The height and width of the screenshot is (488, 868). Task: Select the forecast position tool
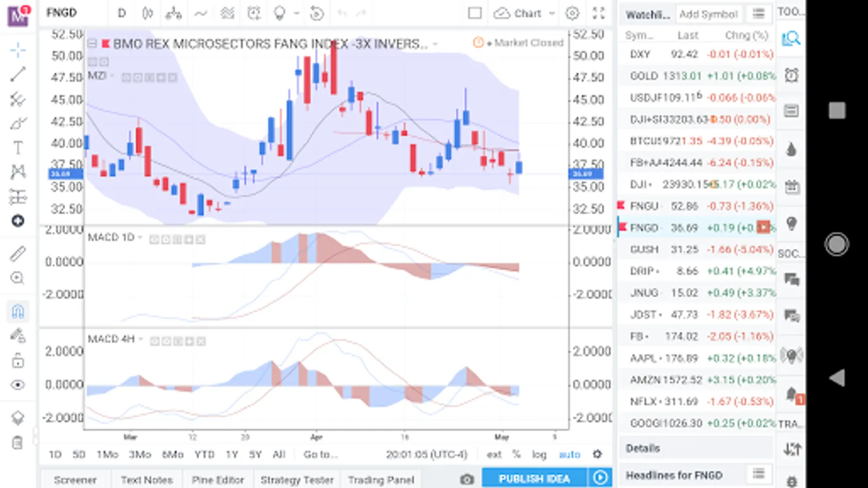click(x=18, y=196)
